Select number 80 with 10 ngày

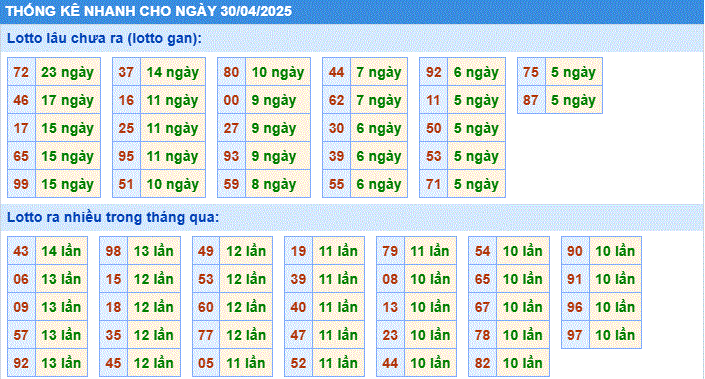pyautogui.click(x=231, y=72)
